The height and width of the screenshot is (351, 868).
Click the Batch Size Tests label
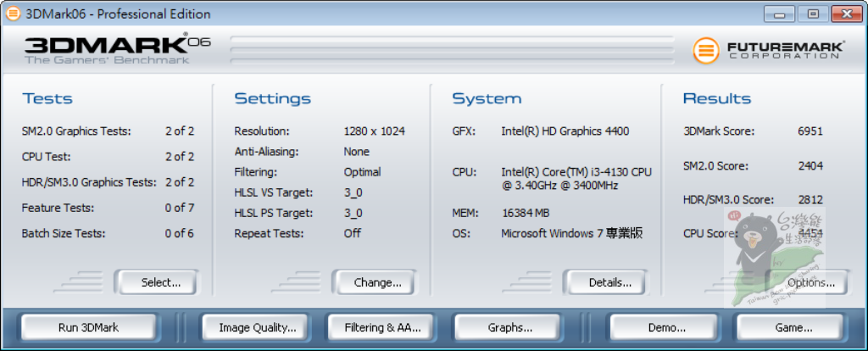point(64,234)
